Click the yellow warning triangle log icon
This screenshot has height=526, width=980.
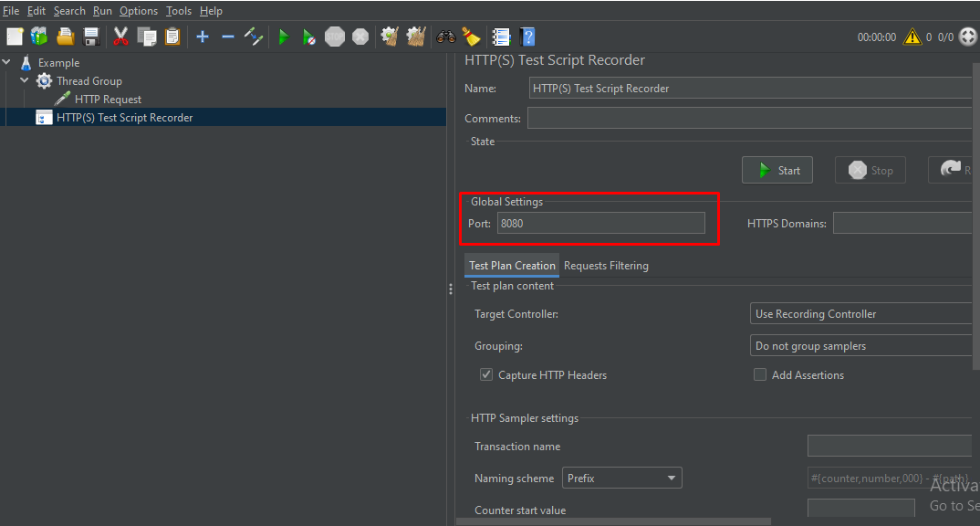point(912,37)
